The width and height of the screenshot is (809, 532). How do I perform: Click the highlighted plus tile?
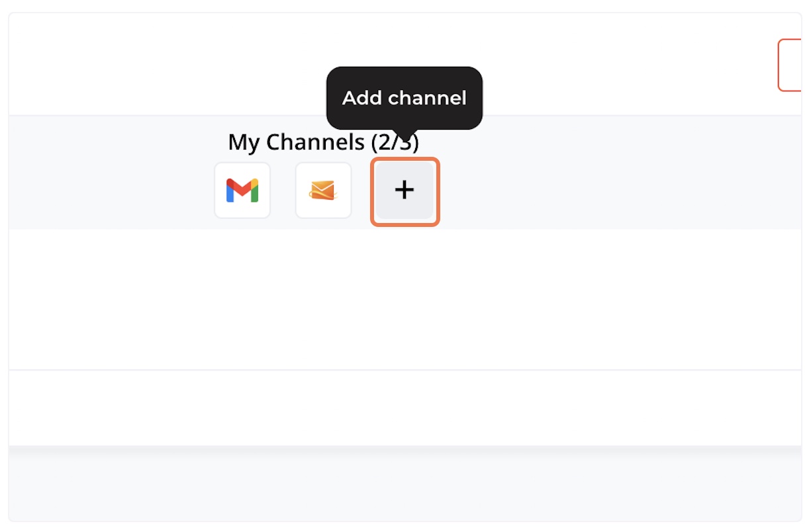404,191
